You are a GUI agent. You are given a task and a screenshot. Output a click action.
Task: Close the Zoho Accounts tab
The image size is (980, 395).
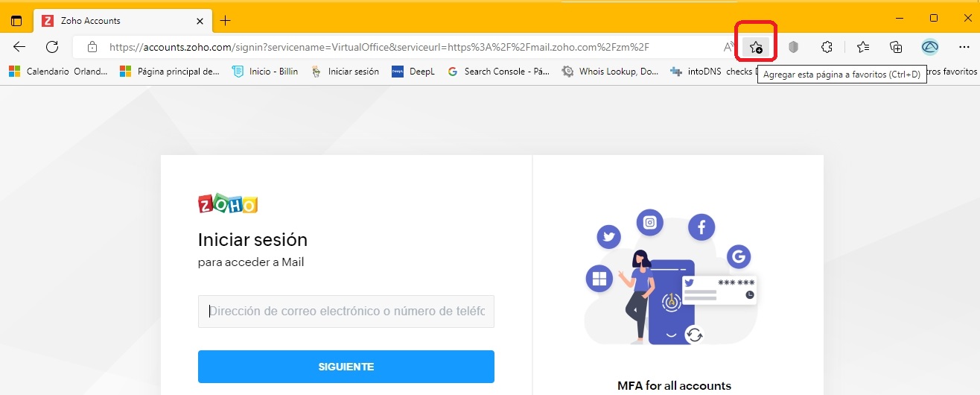coord(200,21)
